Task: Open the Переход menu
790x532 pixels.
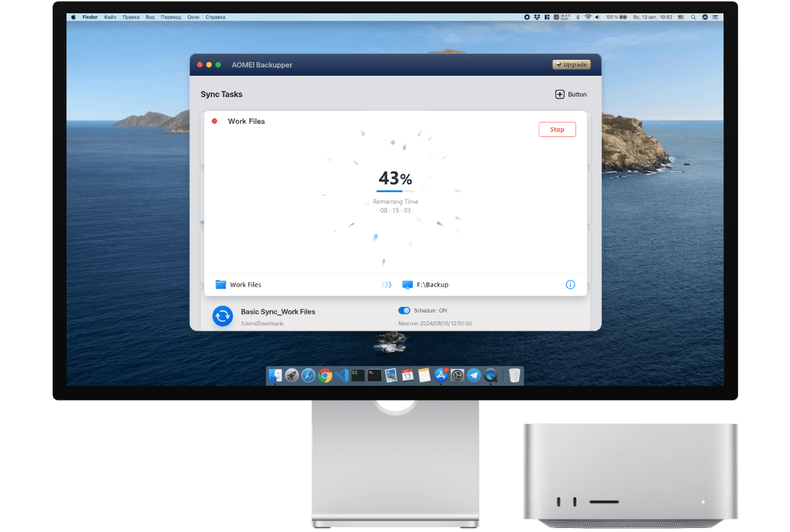Action: click(x=171, y=17)
